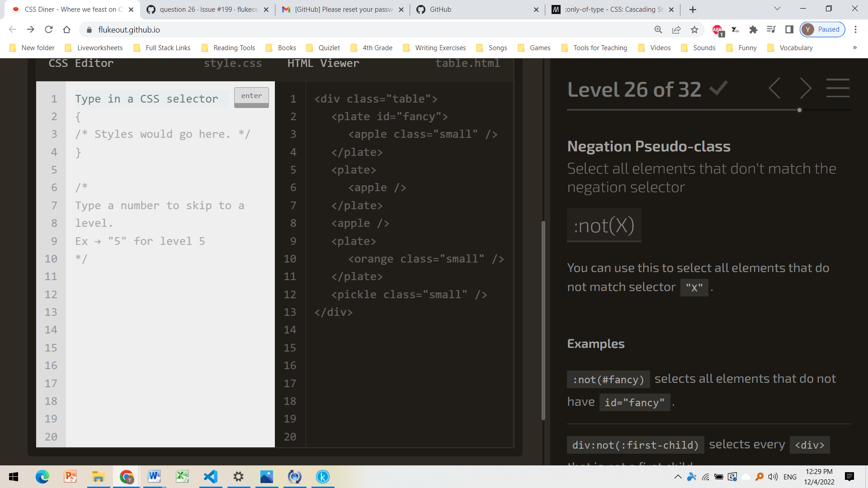Open the Side panel icon
The image size is (868, 488).
789,29
